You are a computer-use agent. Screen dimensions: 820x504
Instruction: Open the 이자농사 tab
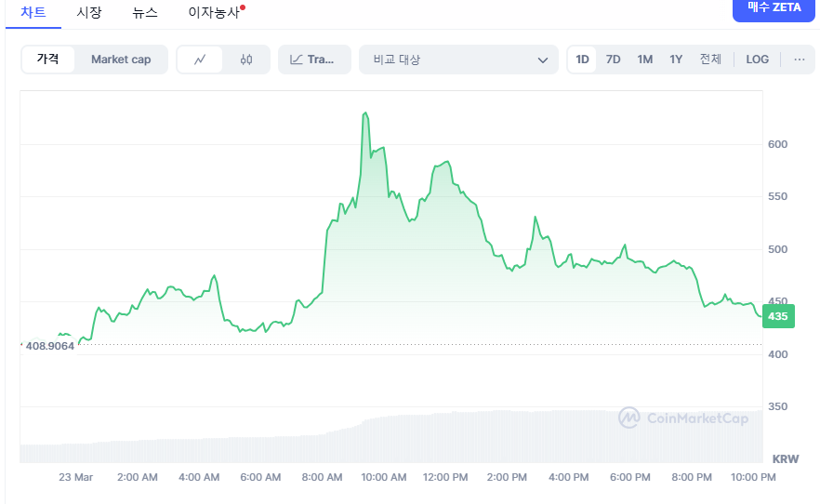point(214,12)
